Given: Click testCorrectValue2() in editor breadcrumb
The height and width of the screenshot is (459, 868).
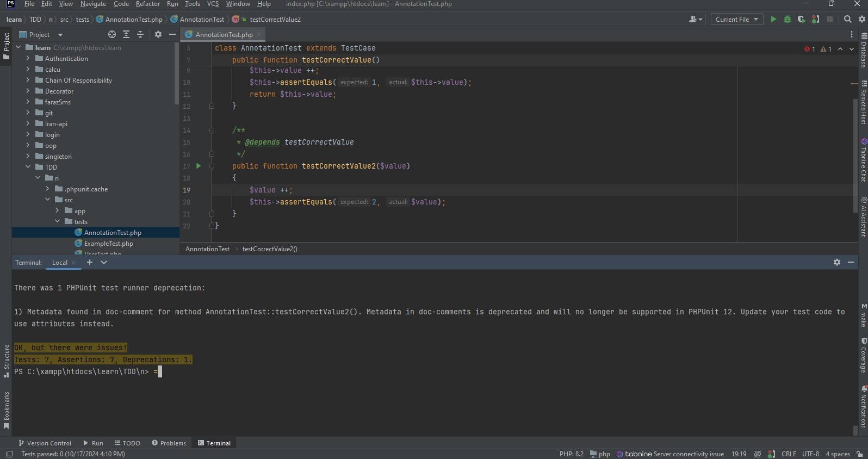Looking at the screenshot, I should point(270,249).
